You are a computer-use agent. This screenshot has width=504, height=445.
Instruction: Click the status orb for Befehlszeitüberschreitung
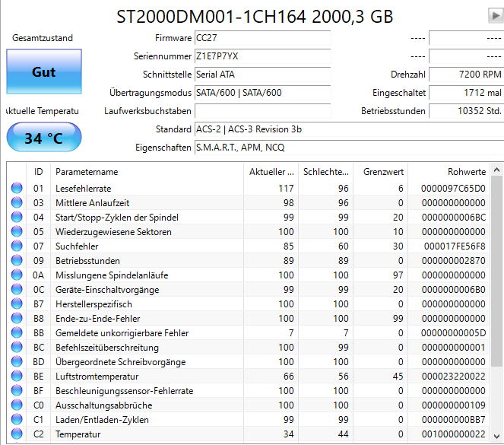point(17,348)
